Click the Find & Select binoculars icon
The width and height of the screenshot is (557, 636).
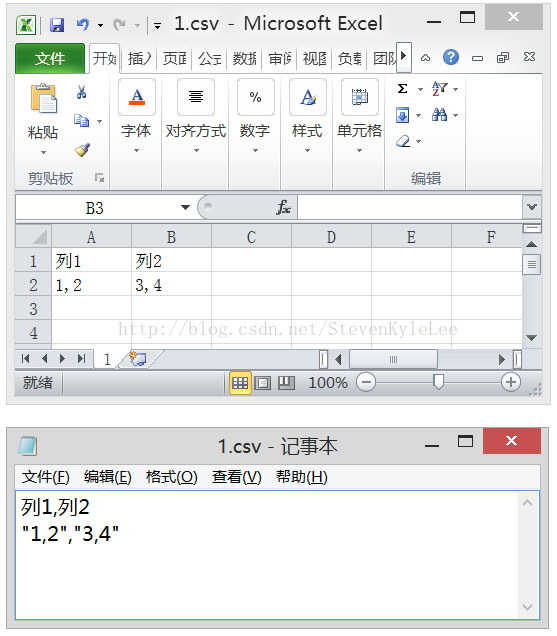coord(439,115)
